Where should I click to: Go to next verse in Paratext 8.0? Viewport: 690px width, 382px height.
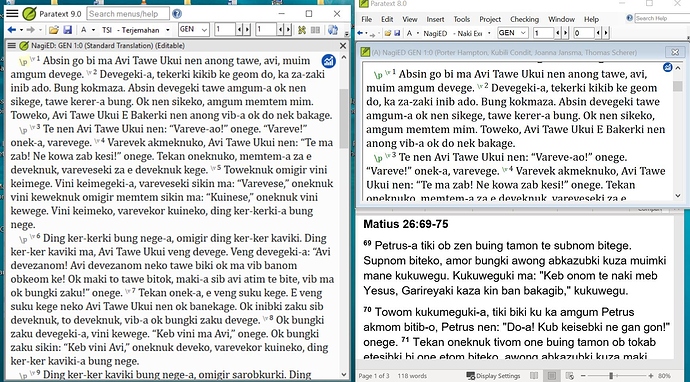(606, 33)
